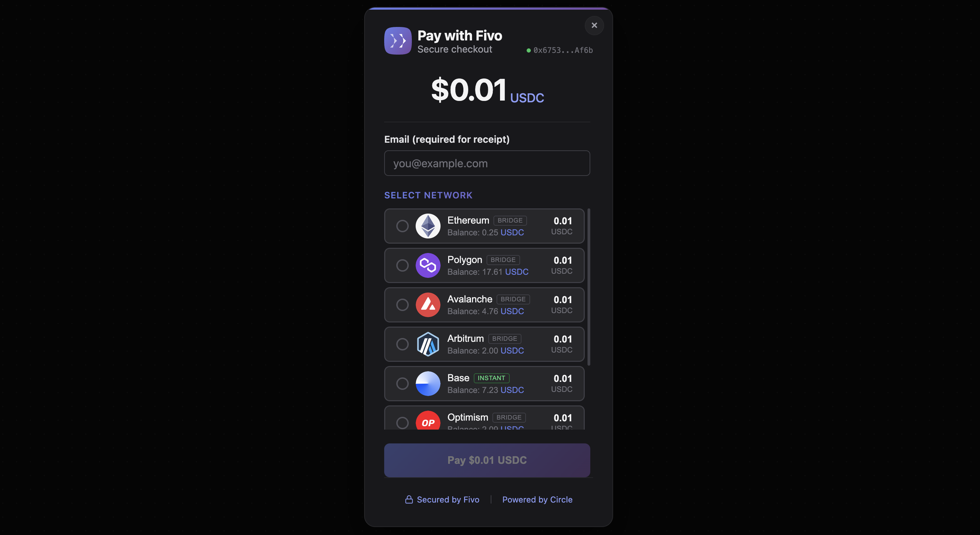Close the Pay with Fivo dialog
Viewport: 980px width, 535px height.
[594, 26]
